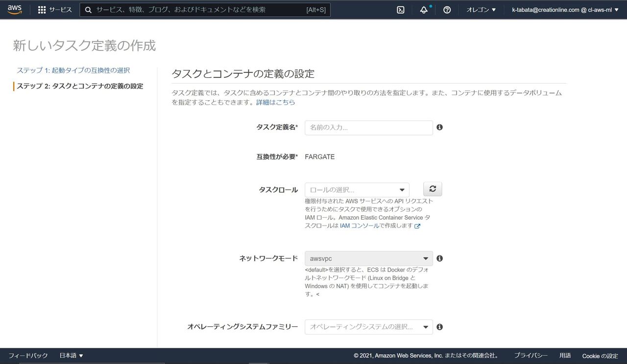The image size is (627, 364).
Task: Open the operating system family dropdown
Action: point(369,327)
